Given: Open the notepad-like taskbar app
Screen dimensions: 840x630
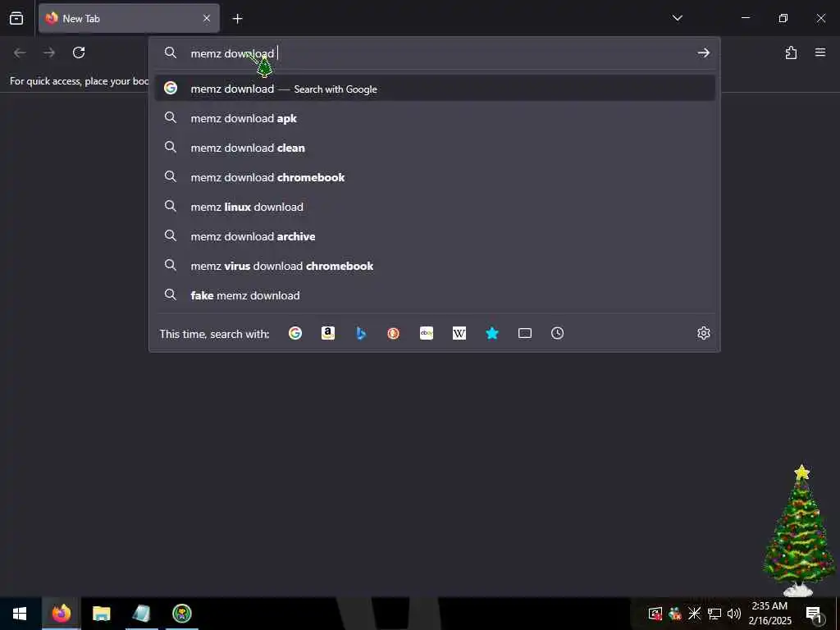Looking at the screenshot, I should coord(141,614).
